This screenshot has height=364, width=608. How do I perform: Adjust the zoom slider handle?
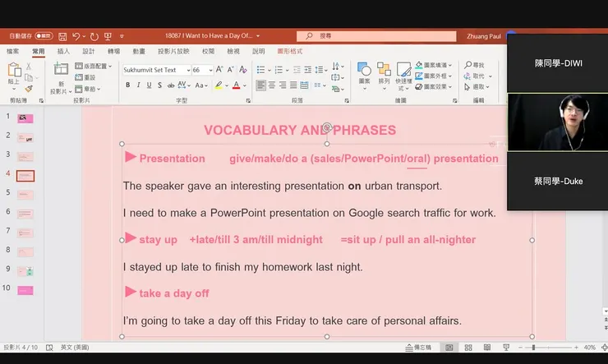pos(533,348)
